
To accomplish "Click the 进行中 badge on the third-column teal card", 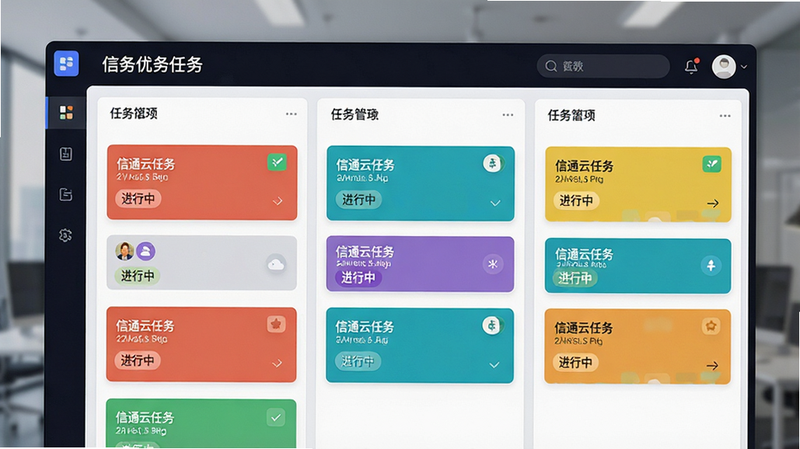I will tap(575, 278).
